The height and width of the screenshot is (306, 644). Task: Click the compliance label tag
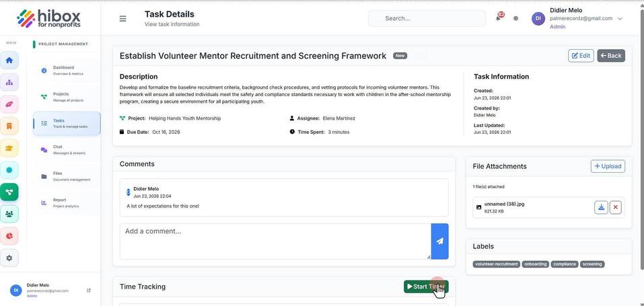(x=565, y=264)
